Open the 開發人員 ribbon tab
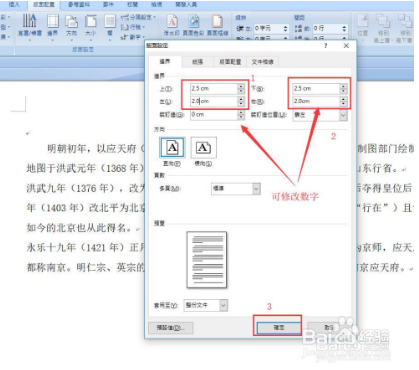 tap(186, 5)
